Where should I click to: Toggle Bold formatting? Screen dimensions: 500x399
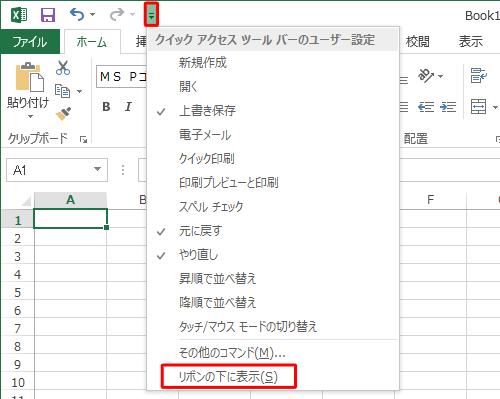(x=106, y=107)
